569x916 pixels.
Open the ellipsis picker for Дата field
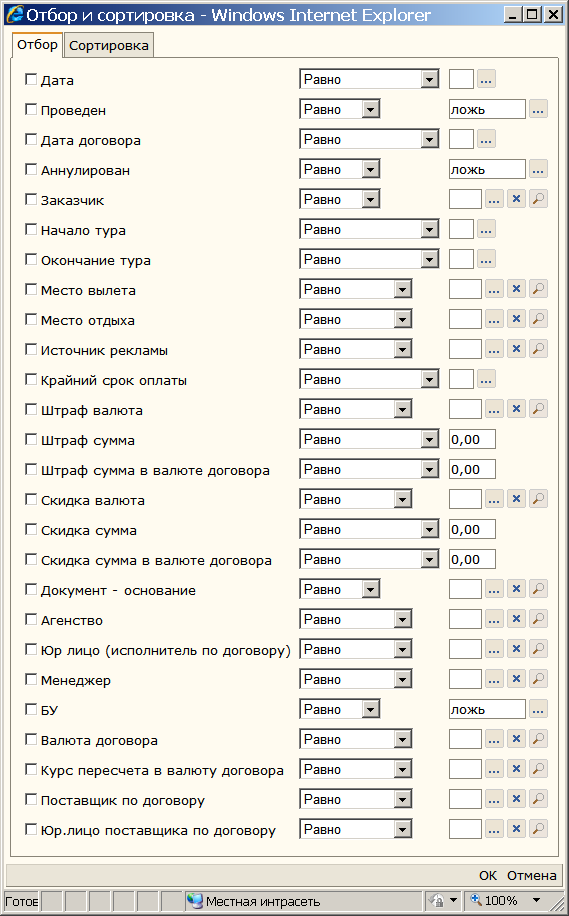tap(486, 79)
